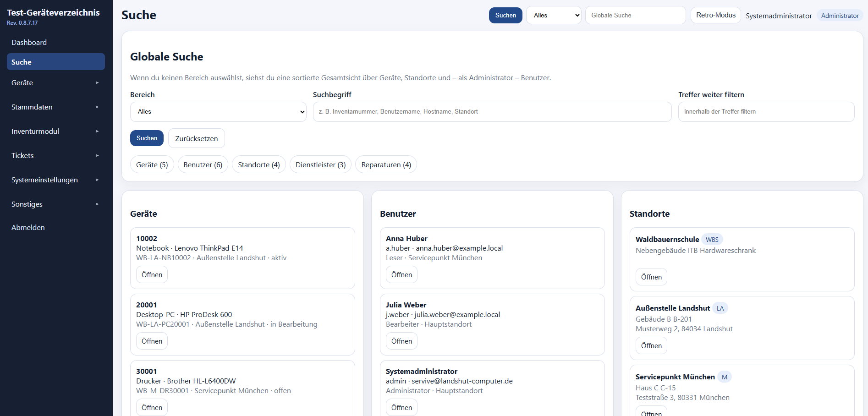This screenshot has height=416, width=868.
Task: Open the Dashboard menu item
Action: click(x=56, y=42)
